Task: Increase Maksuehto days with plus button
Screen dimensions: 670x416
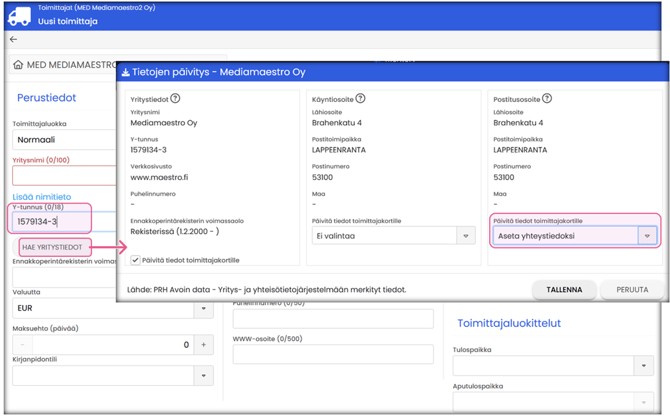Action: click(x=203, y=345)
